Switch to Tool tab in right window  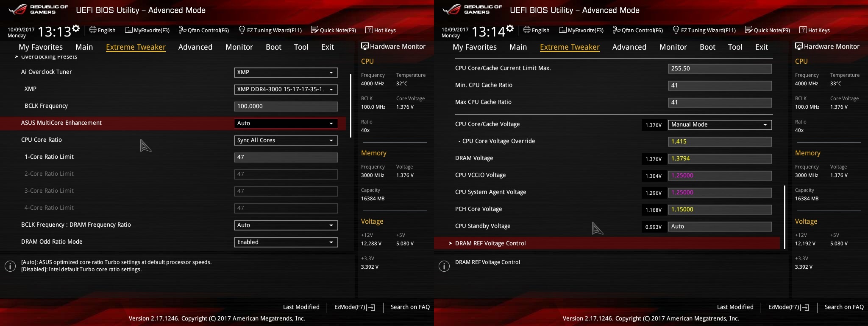(735, 47)
